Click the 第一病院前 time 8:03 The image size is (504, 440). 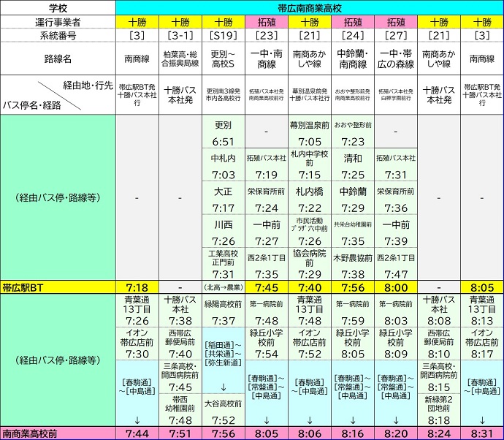(x=396, y=321)
